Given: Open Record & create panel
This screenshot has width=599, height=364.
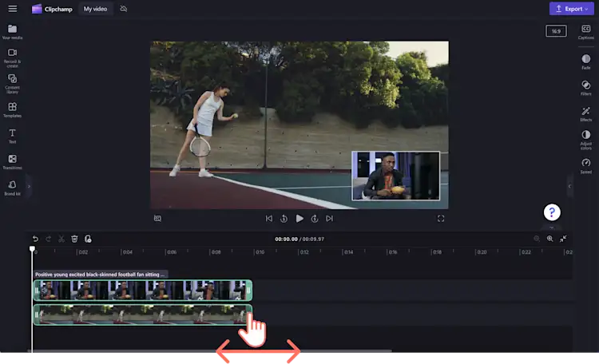Looking at the screenshot, I should [x=12, y=57].
